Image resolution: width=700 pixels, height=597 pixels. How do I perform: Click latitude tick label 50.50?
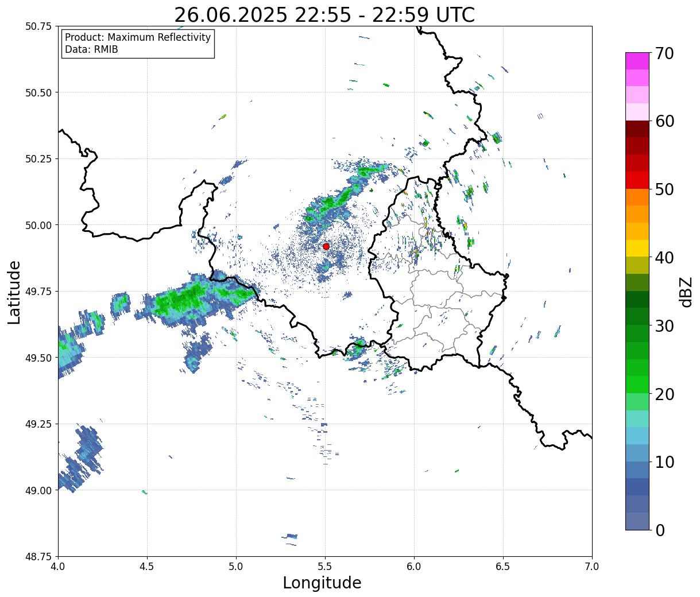click(38, 92)
